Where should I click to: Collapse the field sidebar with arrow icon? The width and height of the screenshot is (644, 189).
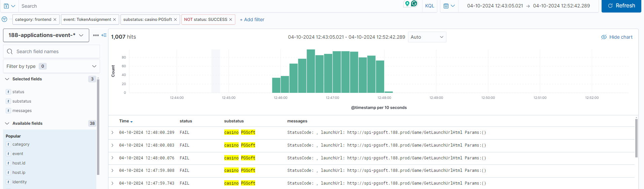click(104, 35)
